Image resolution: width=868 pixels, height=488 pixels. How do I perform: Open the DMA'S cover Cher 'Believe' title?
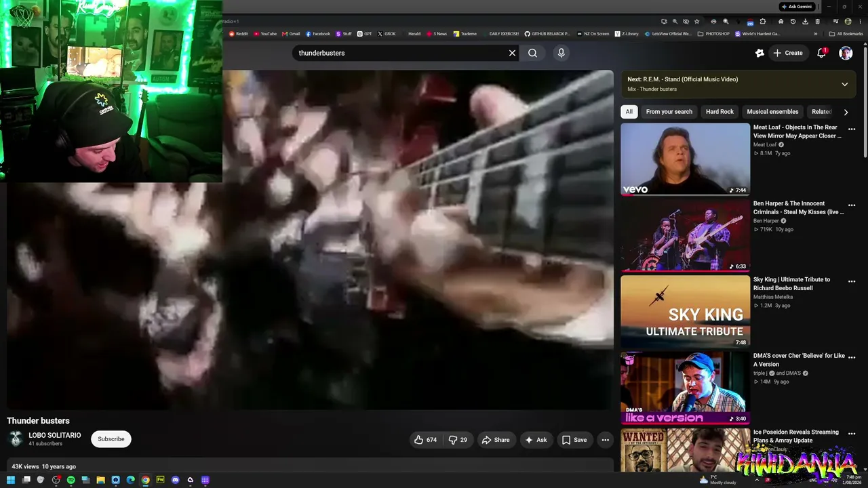[799, 360]
